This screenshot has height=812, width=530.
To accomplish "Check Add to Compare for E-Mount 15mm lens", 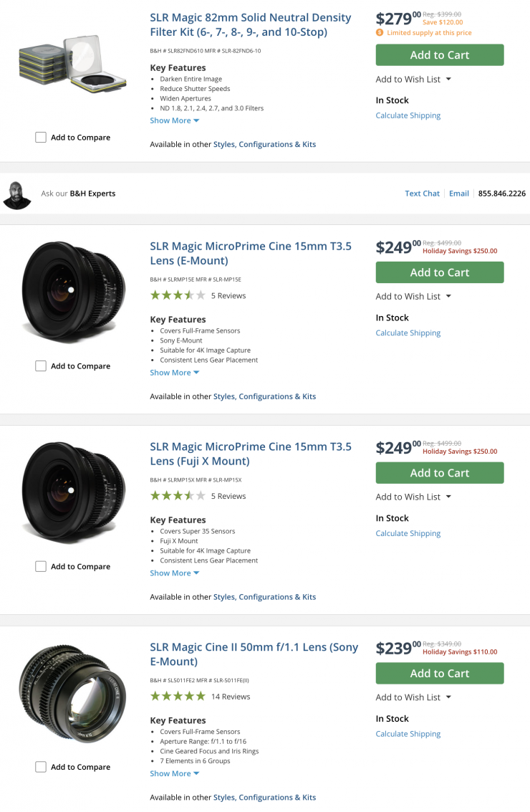I will pos(41,366).
